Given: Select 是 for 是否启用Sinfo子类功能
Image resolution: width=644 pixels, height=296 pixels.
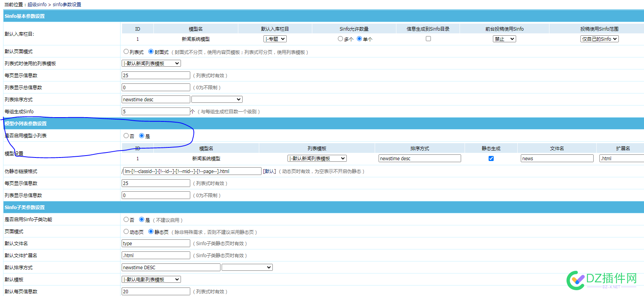Looking at the screenshot, I should [141, 220].
